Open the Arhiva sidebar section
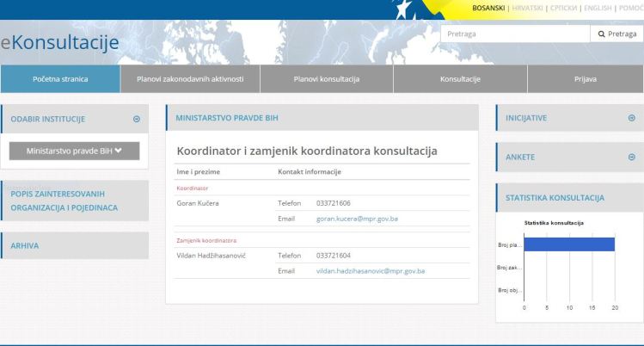The height and width of the screenshot is (346, 644). pyautogui.click(x=25, y=245)
